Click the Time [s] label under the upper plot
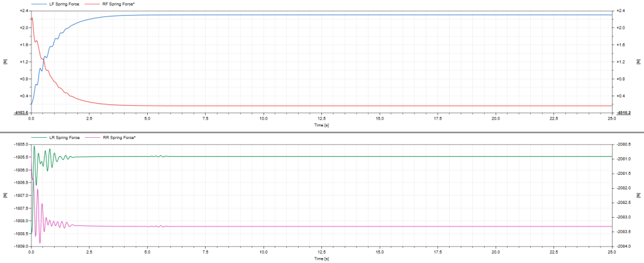644x263 pixels. click(x=321, y=125)
